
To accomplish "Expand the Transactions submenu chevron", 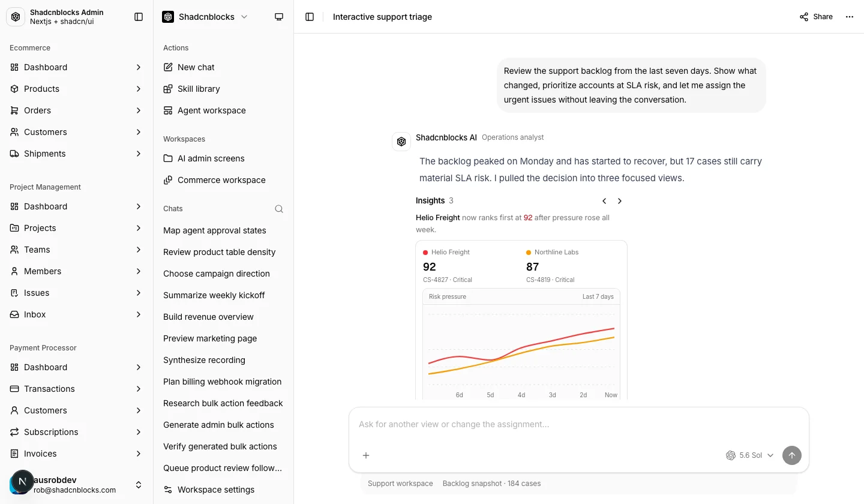I will pyautogui.click(x=139, y=389).
